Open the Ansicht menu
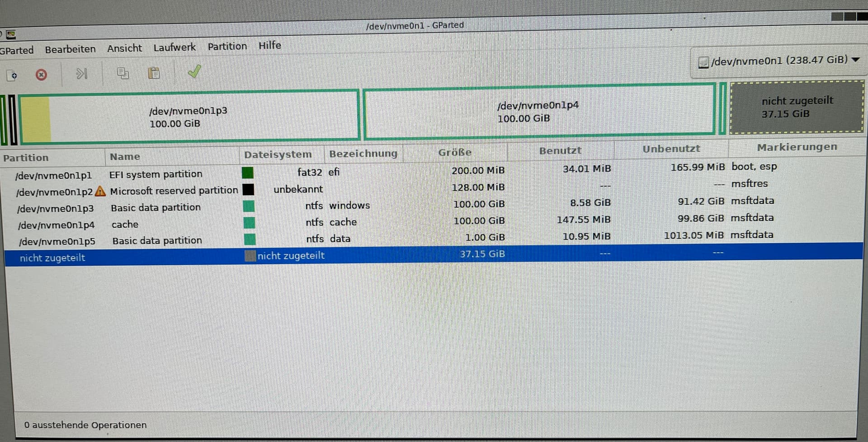The height and width of the screenshot is (442, 868). pyautogui.click(x=124, y=48)
